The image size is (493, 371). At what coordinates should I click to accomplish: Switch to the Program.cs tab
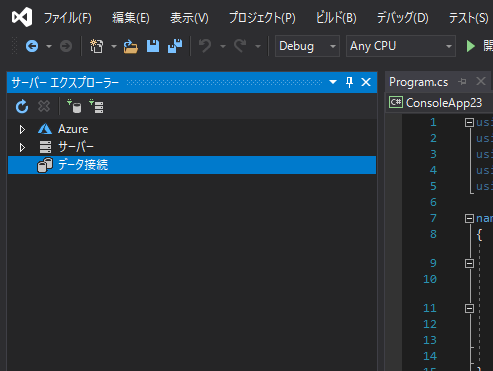418,82
